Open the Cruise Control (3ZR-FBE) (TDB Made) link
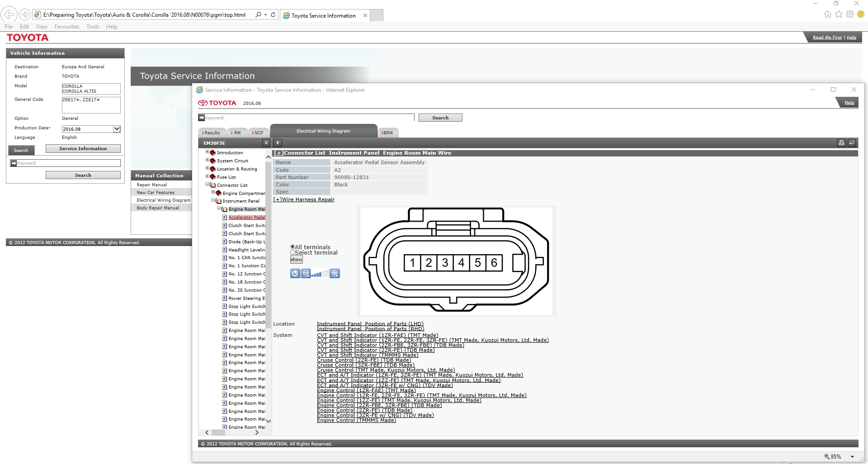The width and height of the screenshot is (868, 464). (365, 365)
